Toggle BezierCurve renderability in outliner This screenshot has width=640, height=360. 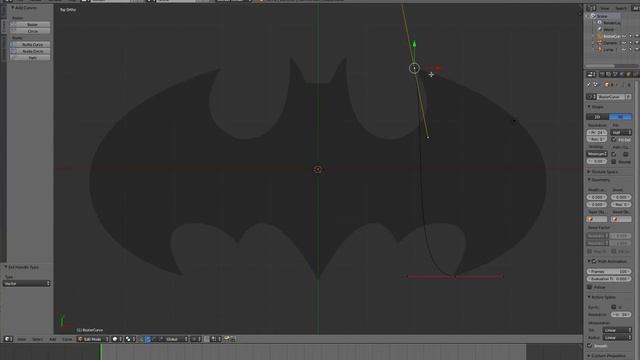[x=636, y=36]
